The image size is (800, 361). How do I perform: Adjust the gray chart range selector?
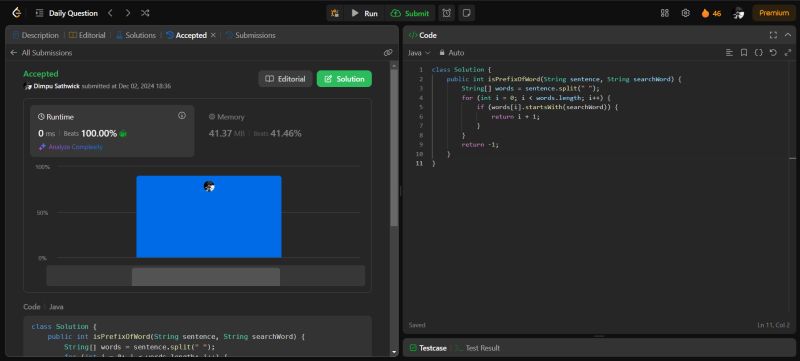coord(206,277)
